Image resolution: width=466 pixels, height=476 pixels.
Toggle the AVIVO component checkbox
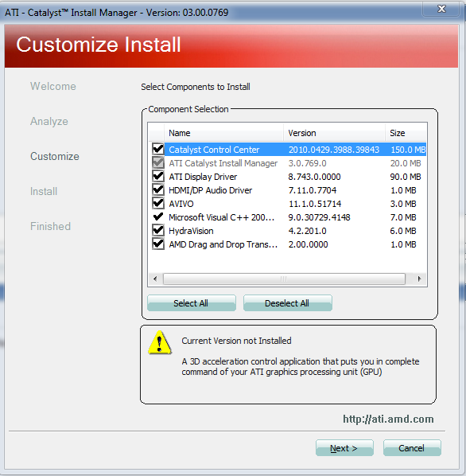tap(158, 203)
